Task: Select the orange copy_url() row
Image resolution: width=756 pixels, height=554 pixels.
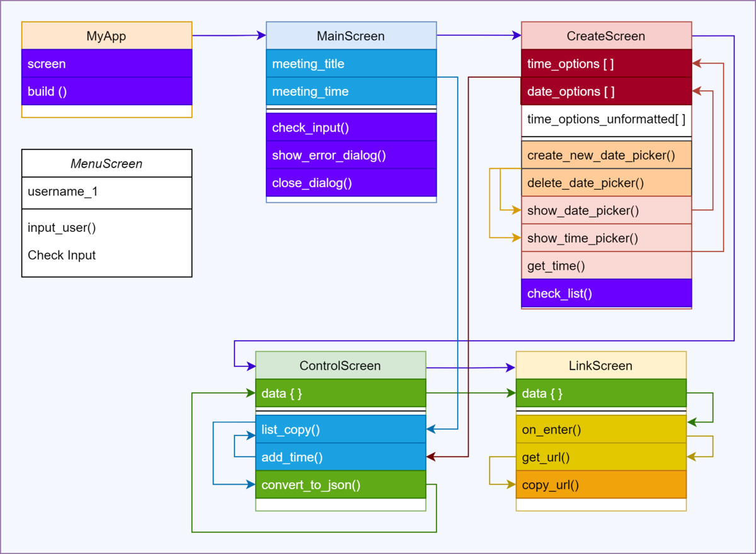Action: [600, 485]
